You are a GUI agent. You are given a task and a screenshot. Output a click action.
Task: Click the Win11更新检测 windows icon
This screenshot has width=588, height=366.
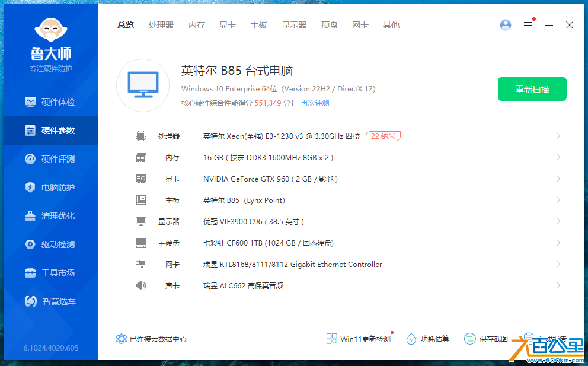[x=331, y=339]
